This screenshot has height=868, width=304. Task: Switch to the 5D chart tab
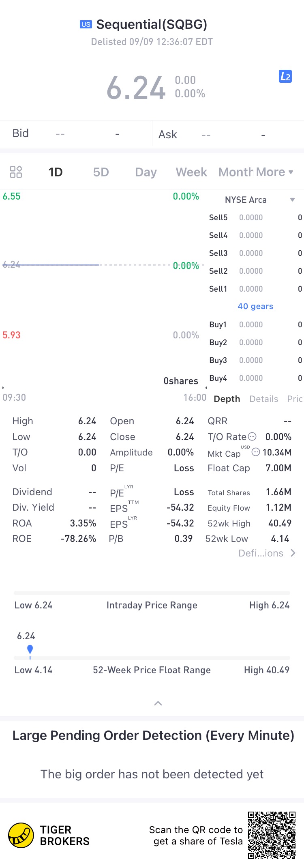pos(101,172)
